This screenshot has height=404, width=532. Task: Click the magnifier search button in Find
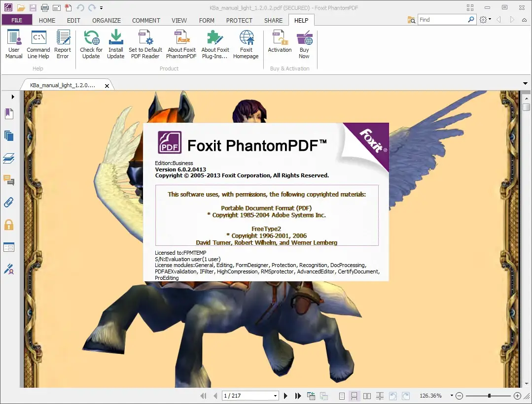coord(471,20)
